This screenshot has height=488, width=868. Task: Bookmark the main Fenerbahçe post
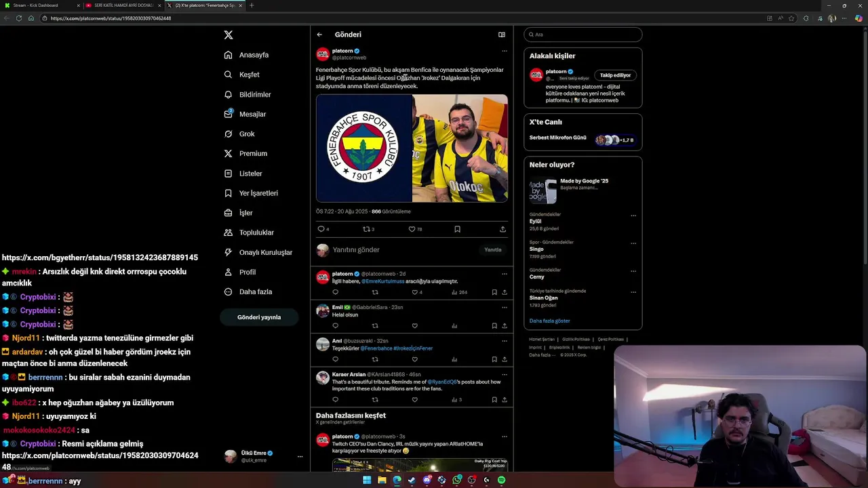click(x=457, y=229)
